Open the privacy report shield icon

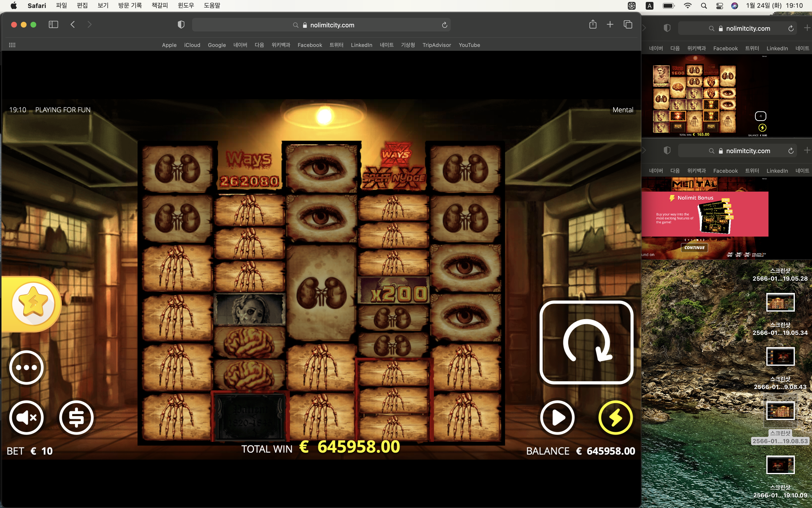pyautogui.click(x=181, y=24)
